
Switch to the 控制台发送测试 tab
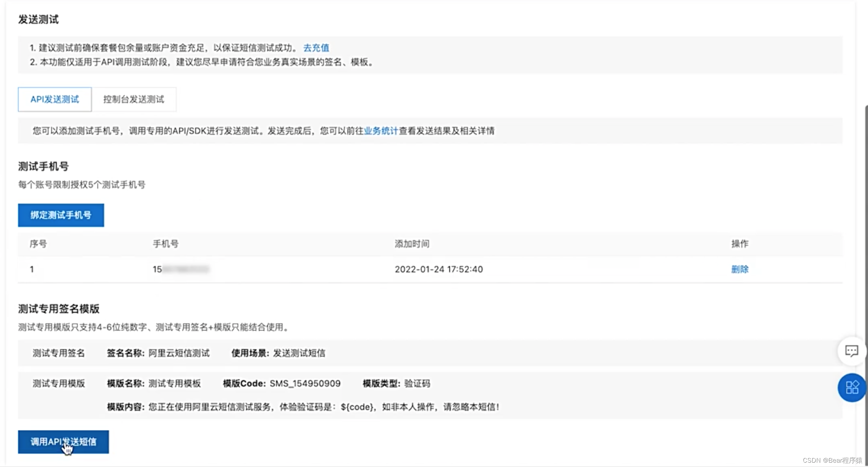(x=134, y=99)
